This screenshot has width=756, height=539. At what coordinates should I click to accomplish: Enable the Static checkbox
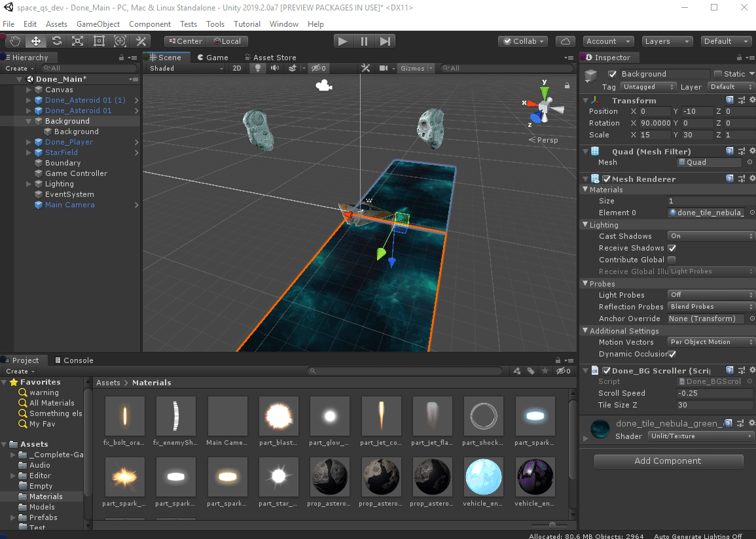point(718,74)
